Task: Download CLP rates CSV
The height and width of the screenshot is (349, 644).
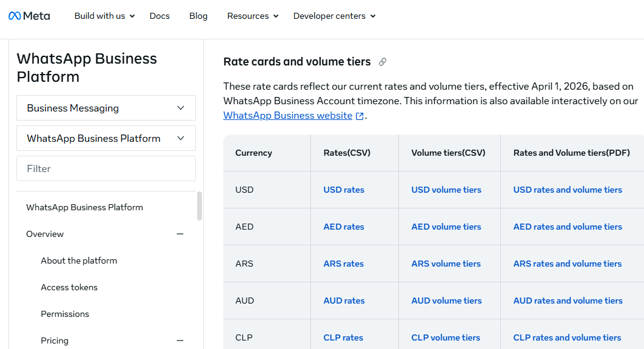Action: (343, 338)
